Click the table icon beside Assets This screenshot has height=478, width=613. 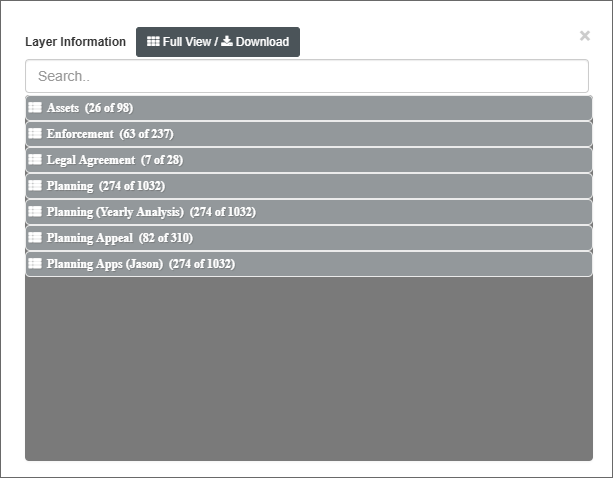(35, 108)
